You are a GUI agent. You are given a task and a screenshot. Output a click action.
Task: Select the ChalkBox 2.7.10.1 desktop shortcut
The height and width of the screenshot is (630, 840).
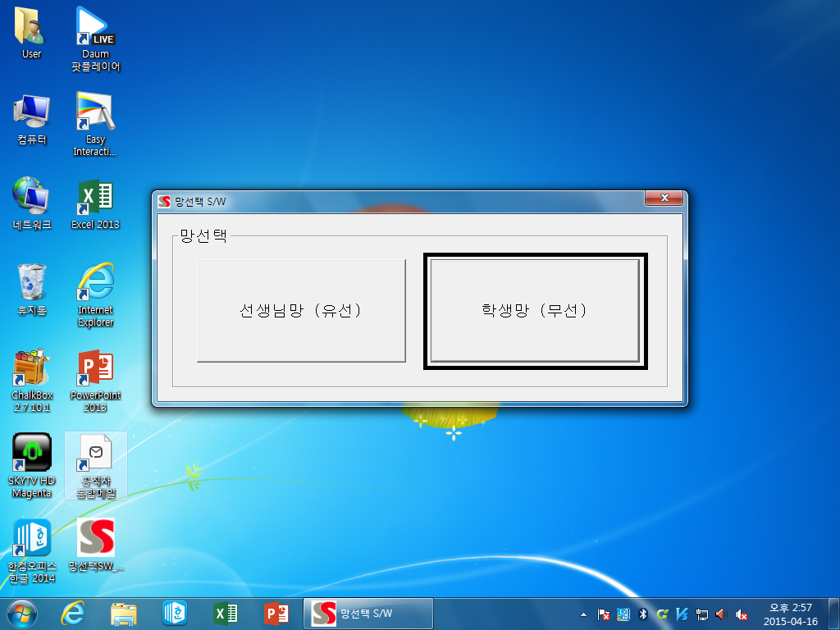click(x=32, y=381)
